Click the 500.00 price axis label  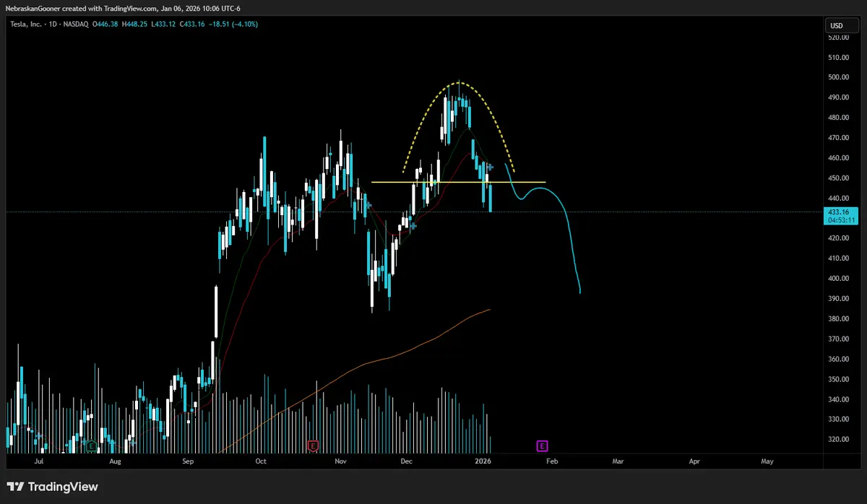839,77
